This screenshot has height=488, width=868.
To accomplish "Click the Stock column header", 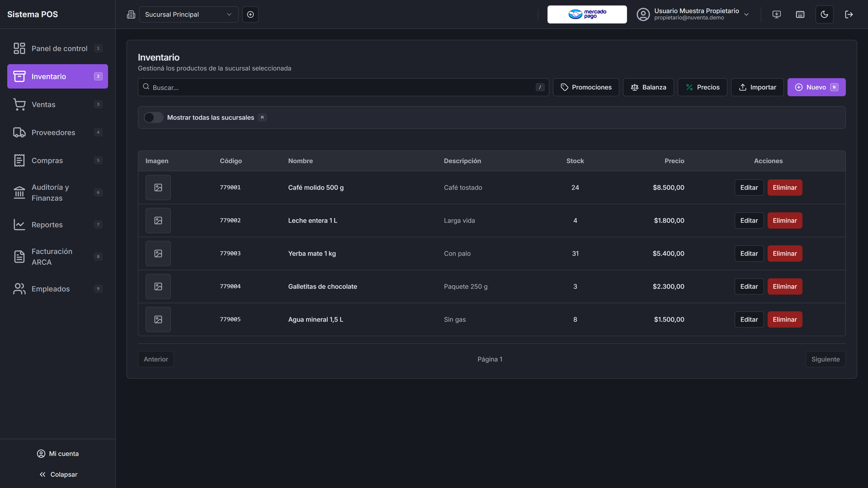I will (x=575, y=161).
